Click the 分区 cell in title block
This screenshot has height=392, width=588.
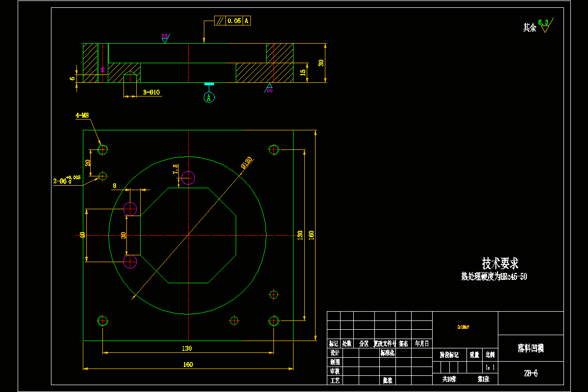[x=364, y=344]
